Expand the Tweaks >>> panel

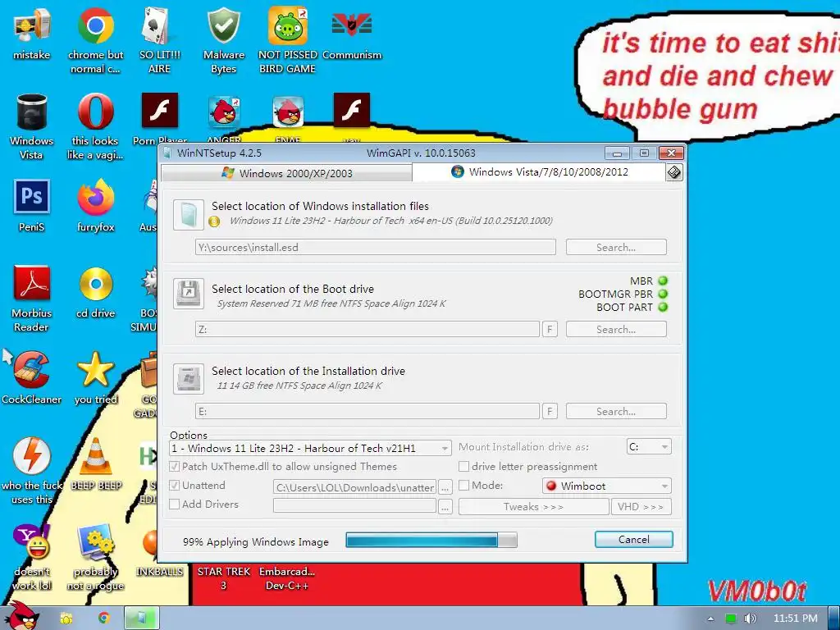533,507
